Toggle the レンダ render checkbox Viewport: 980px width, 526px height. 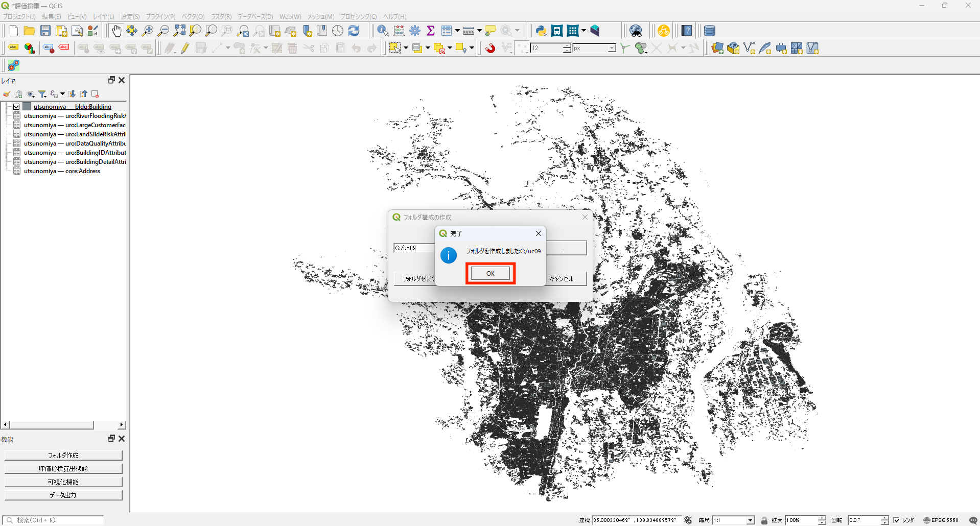pos(896,520)
